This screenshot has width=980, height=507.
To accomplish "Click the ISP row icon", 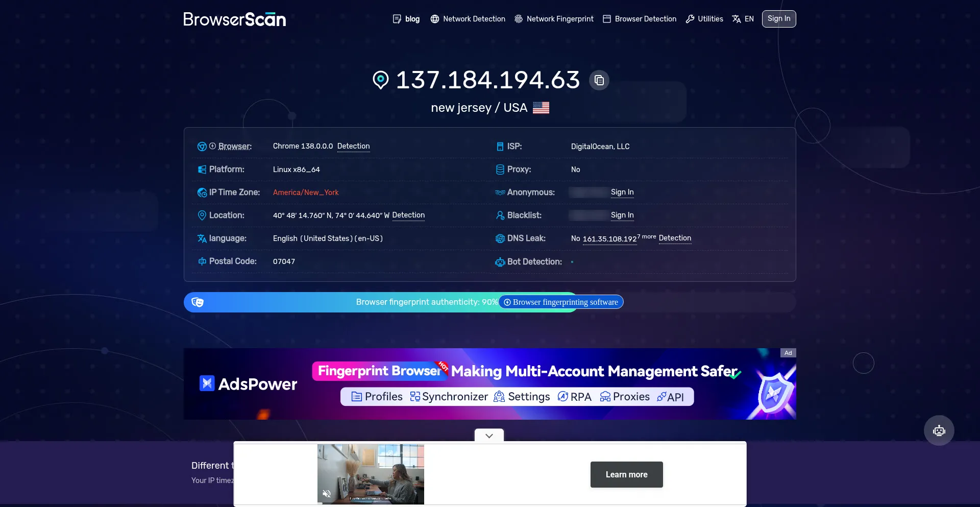I will click(500, 147).
